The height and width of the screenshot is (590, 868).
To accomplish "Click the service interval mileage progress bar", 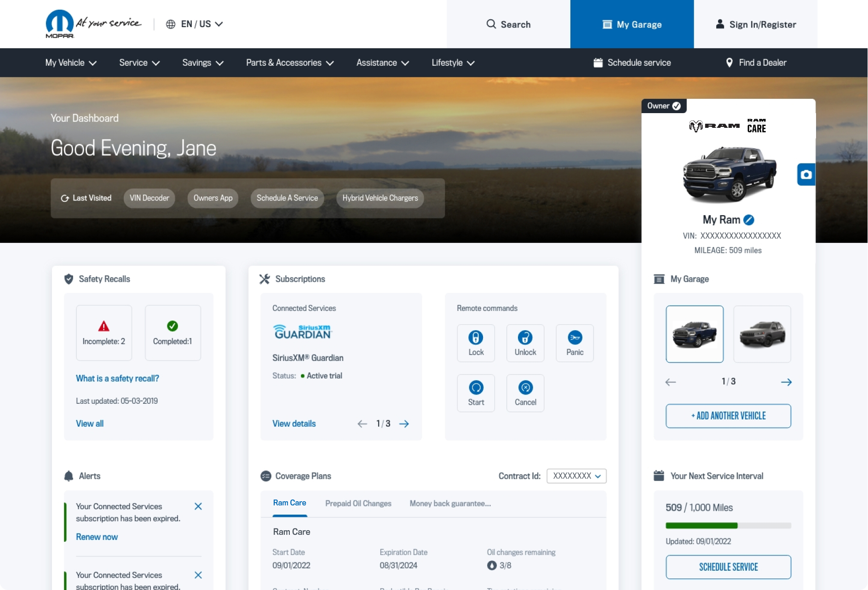I will [728, 525].
